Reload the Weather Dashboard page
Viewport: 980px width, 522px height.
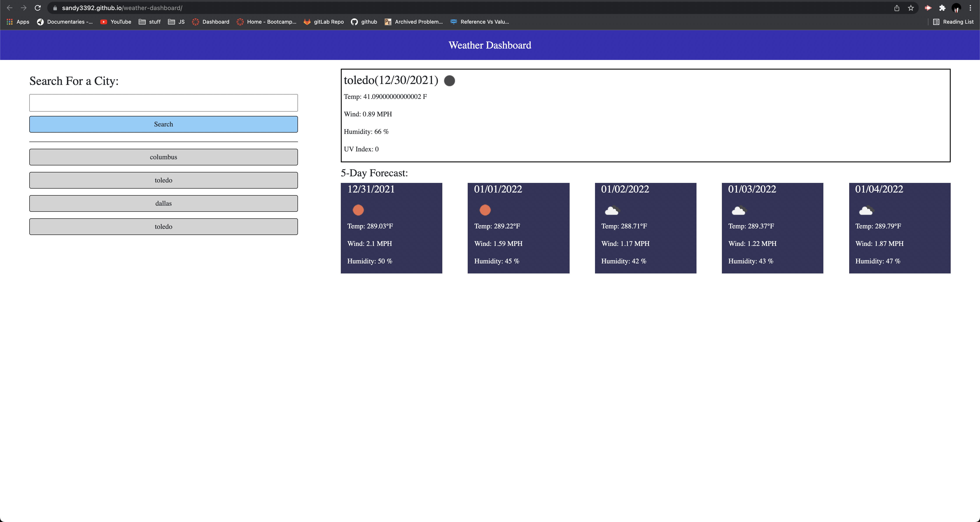coord(38,8)
